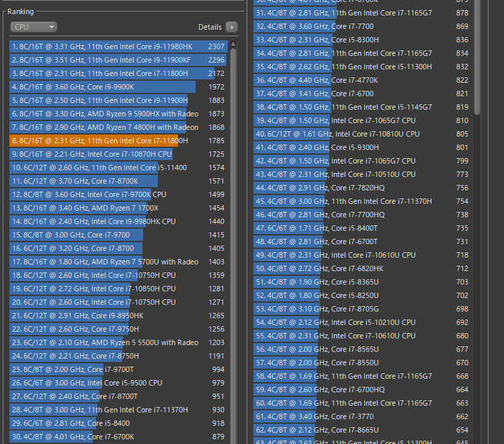Select rank 30 Core i7-6700K row scoring 879
Image resolution: width=504 pixels, height=444 pixels.
[x=118, y=437]
